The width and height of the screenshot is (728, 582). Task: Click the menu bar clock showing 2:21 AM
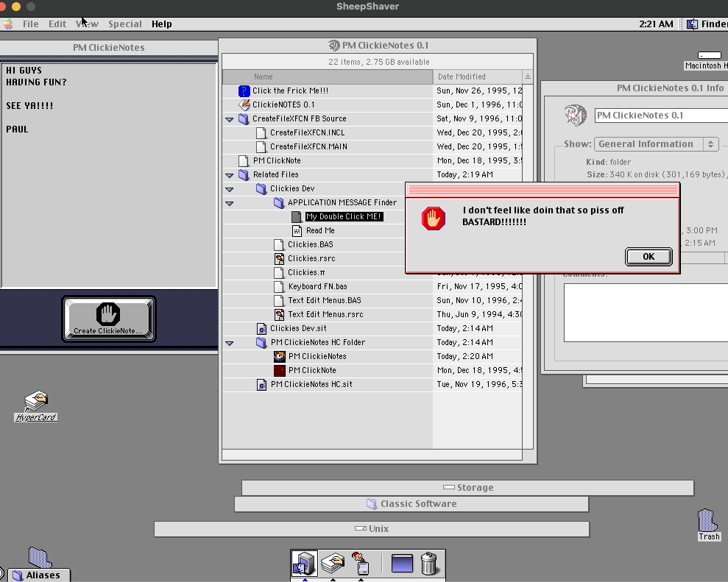click(656, 24)
